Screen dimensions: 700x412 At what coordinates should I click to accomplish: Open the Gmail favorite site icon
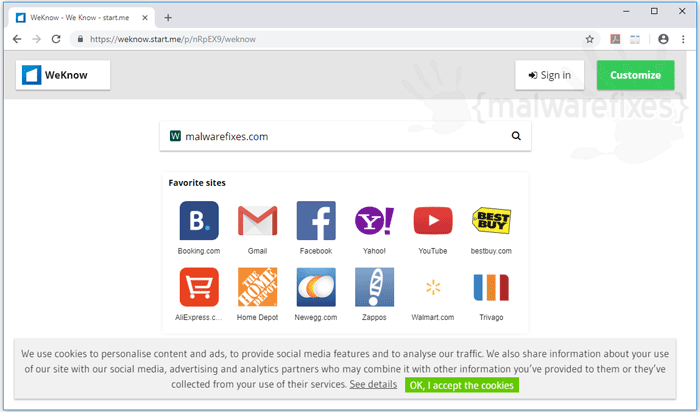point(258,221)
